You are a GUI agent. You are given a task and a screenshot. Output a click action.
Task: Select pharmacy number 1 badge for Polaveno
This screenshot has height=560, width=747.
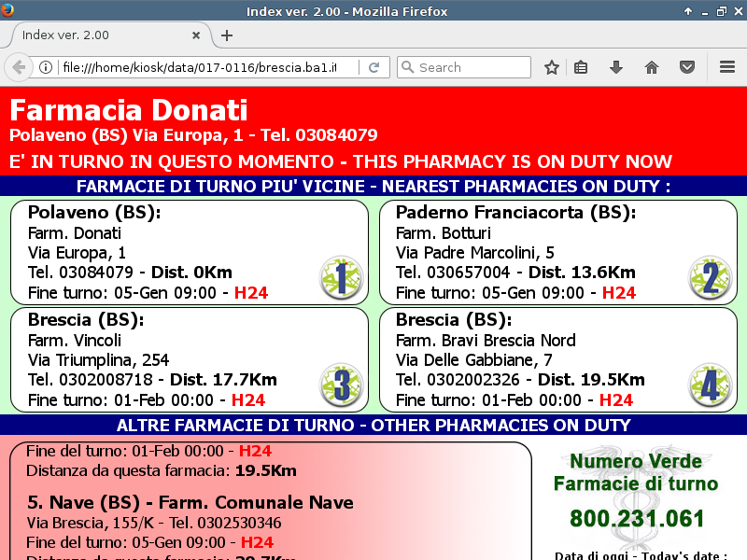coord(340,278)
